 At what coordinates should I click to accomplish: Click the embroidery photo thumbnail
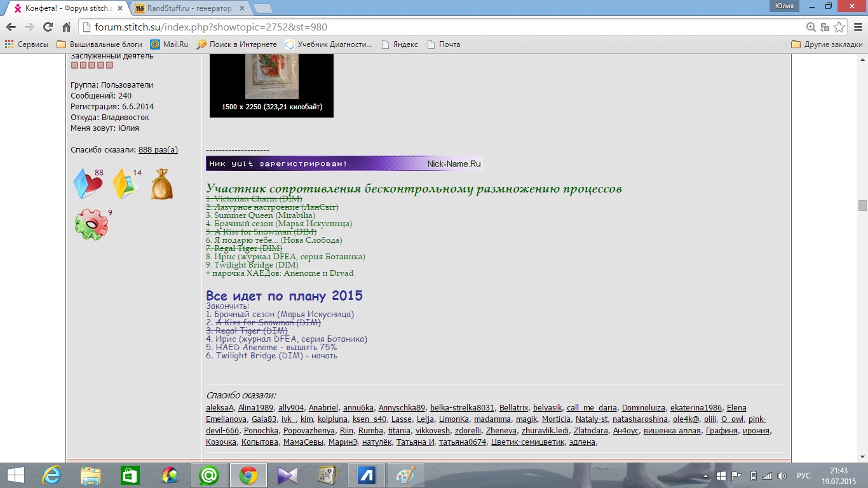coord(271,76)
